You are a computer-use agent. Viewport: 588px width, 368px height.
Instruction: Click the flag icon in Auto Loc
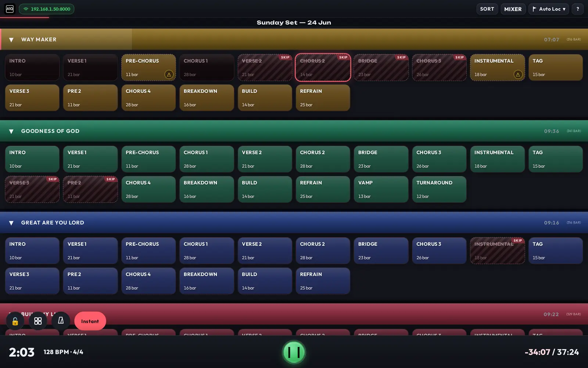(534, 9)
